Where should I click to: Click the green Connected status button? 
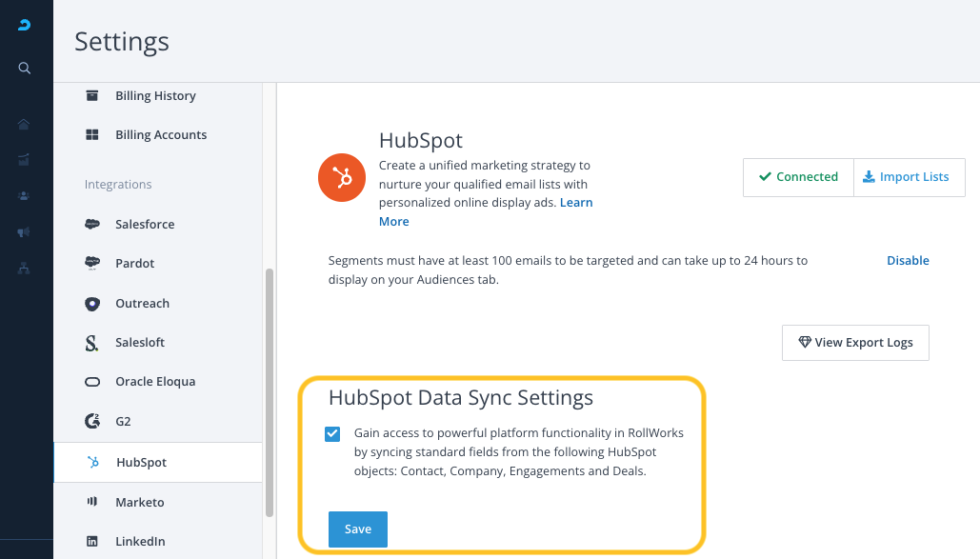point(798,177)
